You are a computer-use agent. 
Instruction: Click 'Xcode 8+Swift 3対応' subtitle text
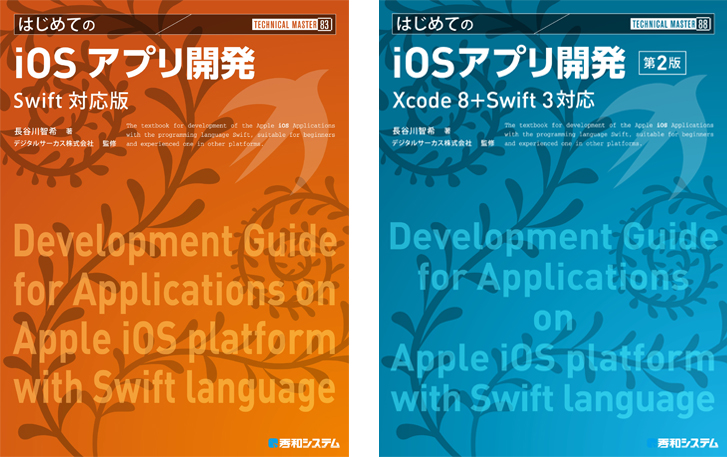coord(493,100)
